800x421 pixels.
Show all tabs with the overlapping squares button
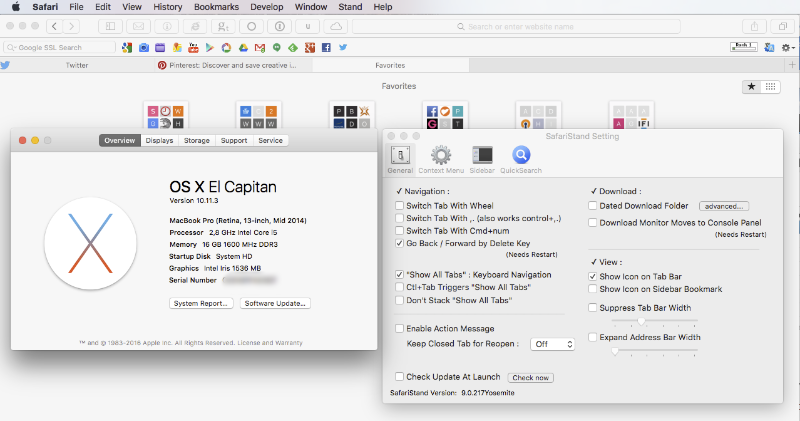coord(783,26)
